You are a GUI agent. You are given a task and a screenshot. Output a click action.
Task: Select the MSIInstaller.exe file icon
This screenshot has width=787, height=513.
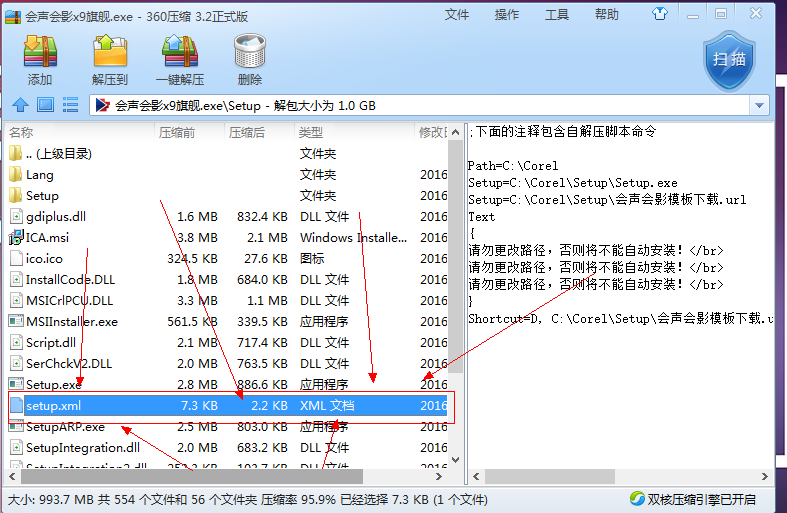[16, 321]
